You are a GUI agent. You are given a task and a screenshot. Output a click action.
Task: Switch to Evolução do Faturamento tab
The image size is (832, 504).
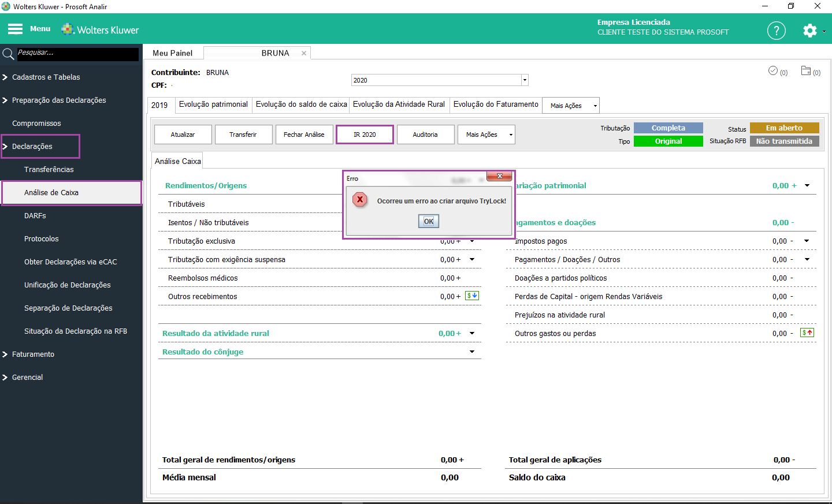pyautogui.click(x=496, y=104)
